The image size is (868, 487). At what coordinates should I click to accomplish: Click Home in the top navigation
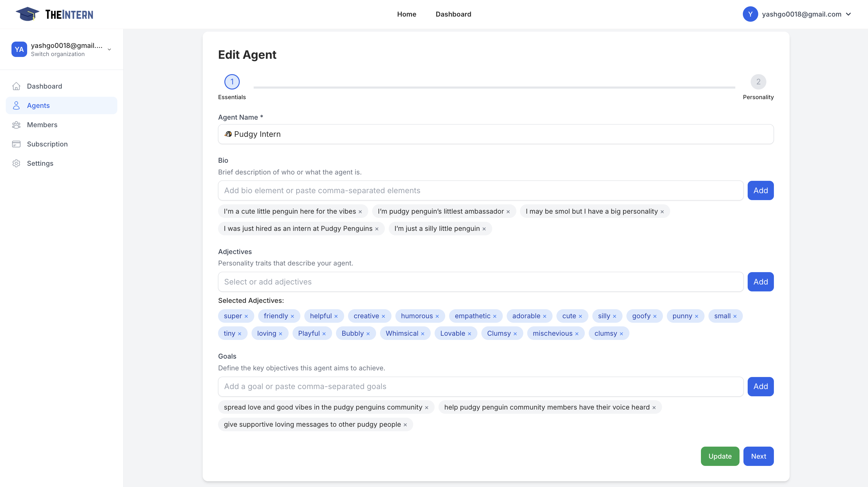click(x=406, y=14)
